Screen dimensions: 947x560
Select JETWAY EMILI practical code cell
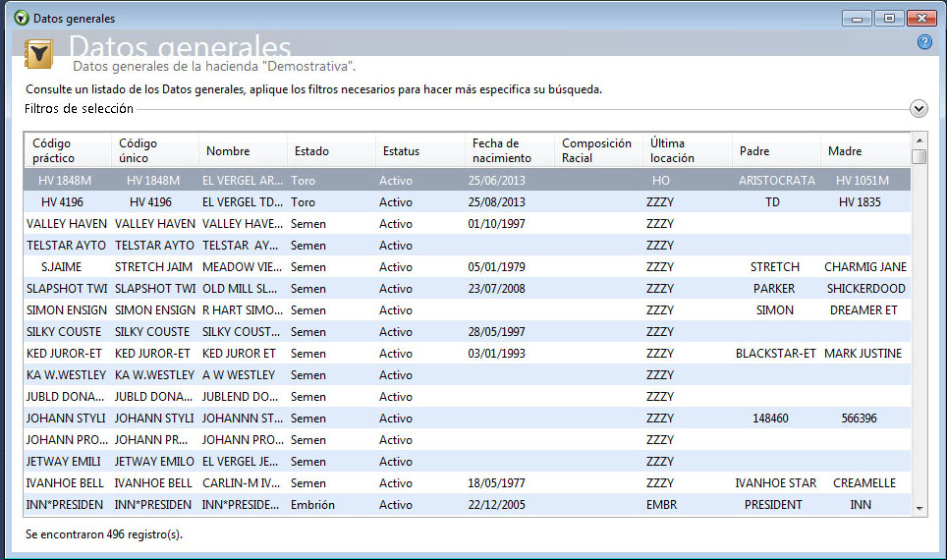[63, 462]
